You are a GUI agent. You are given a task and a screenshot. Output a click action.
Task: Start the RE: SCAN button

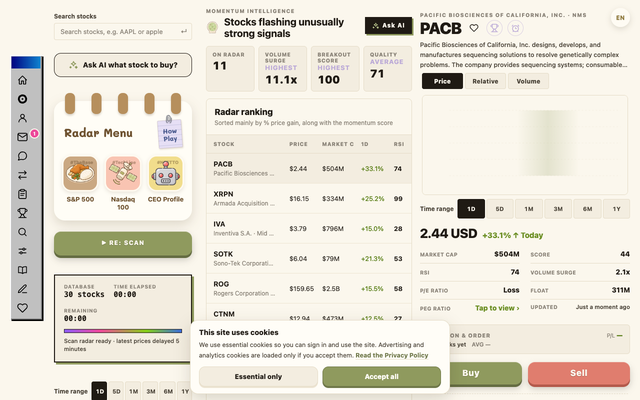pos(123,243)
